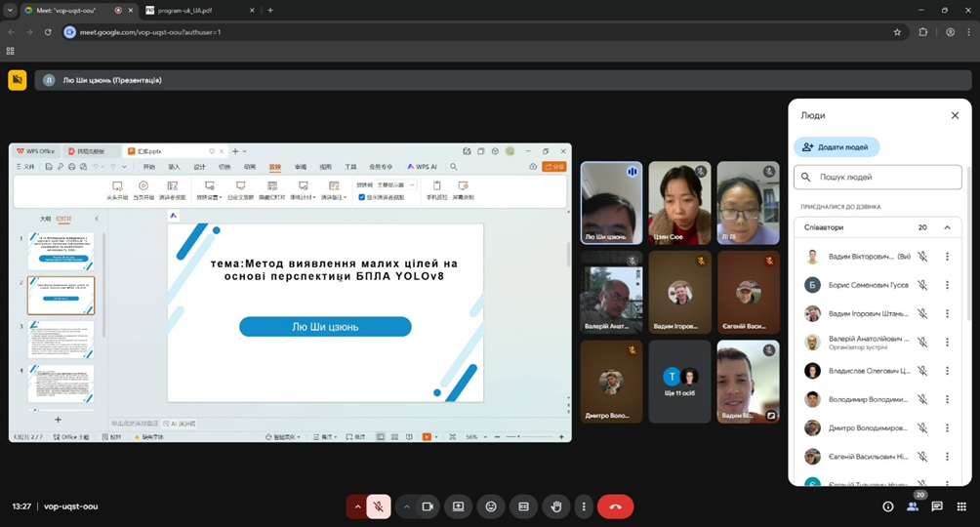Image resolution: width=980 pixels, height=527 pixels.
Task: Open more options in the call bar
Action: (583, 507)
